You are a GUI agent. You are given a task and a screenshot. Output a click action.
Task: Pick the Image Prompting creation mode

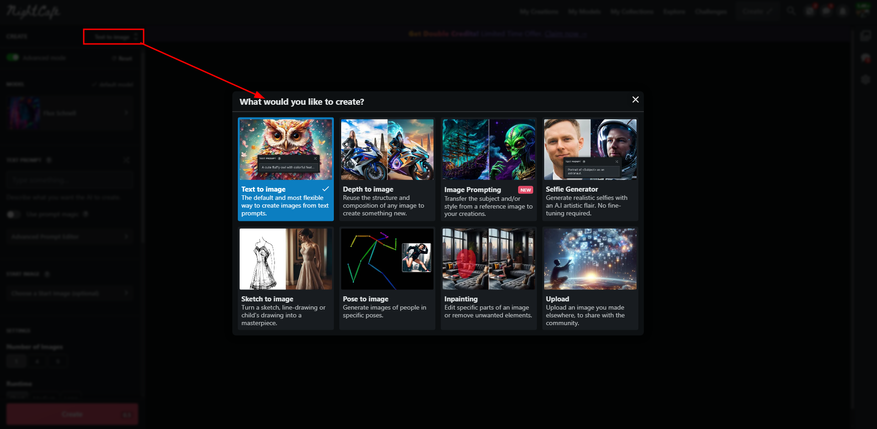[x=489, y=169]
